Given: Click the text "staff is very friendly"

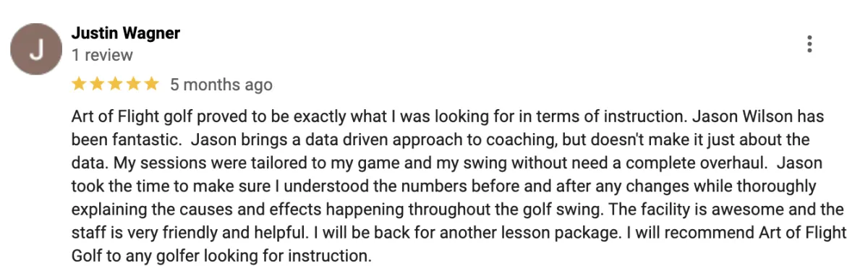Looking at the screenshot, I should click(x=133, y=233).
